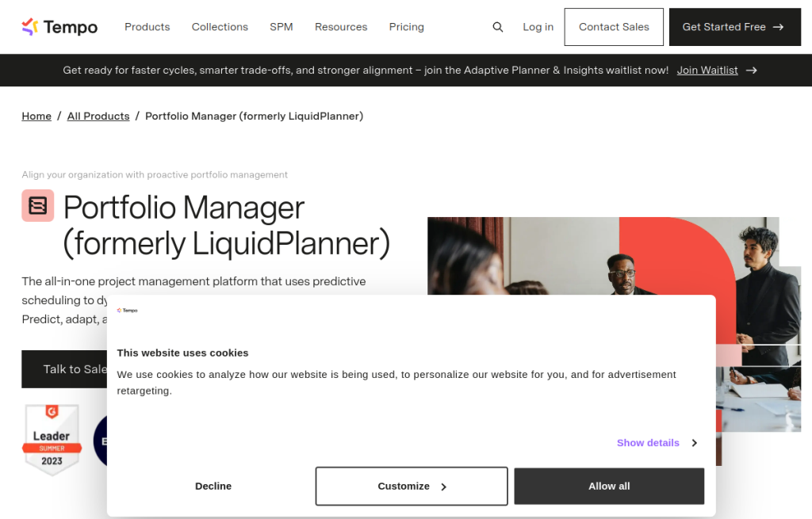Select Collections in the navigation bar
This screenshot has width=812, height=519.
pos(220,26)
